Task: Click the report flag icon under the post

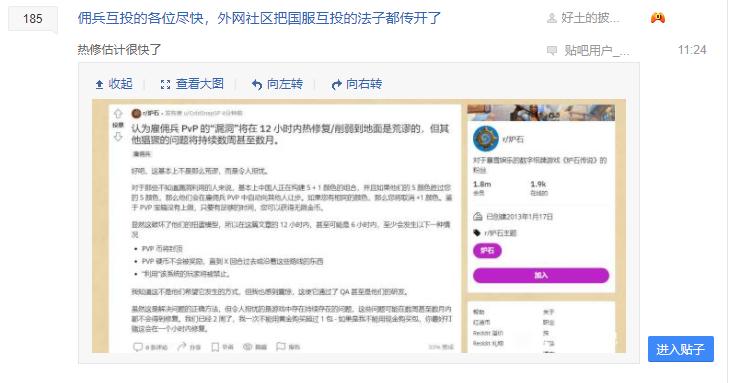Action: pyautogui.click(x=281, y=347)
